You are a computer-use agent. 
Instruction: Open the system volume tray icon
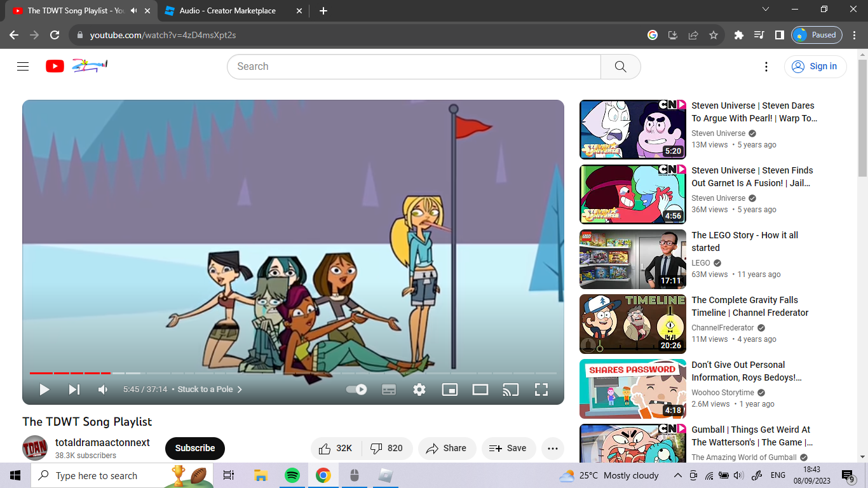(738, 475)
